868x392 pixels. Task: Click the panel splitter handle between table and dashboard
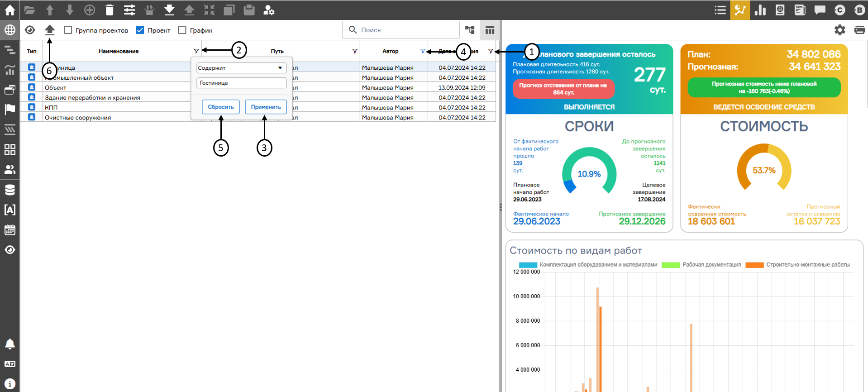point(501,206)
